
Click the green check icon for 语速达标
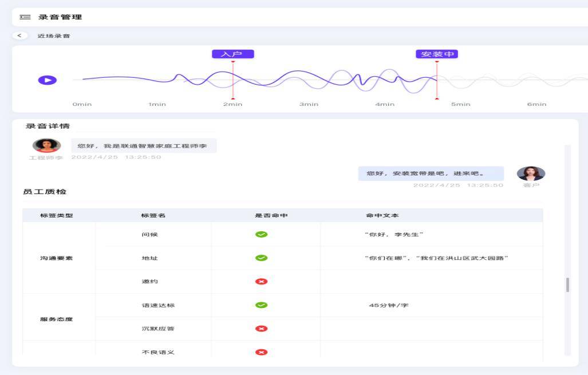pos(262,305)
